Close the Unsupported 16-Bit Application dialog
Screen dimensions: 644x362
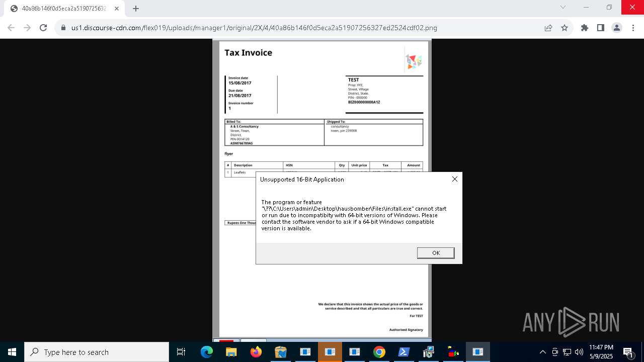tap(455, 179)
